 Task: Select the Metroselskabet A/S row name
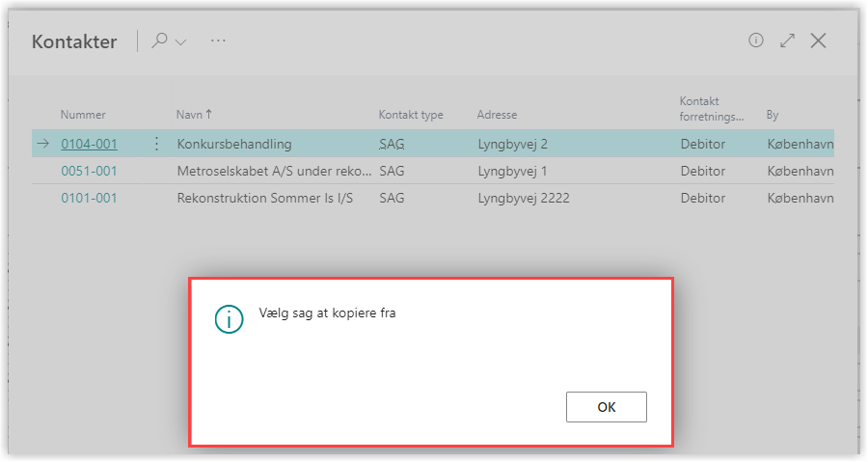(x=274, y=171)
